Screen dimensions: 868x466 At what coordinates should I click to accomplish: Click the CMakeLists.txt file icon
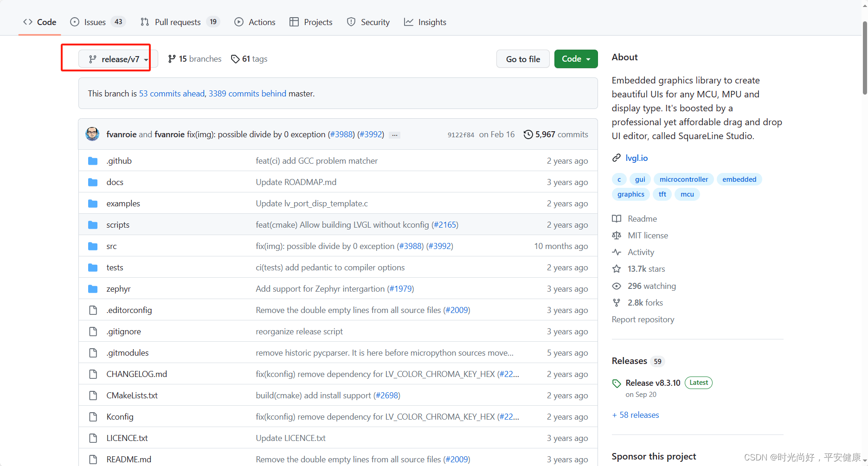(x=93, y=396)
